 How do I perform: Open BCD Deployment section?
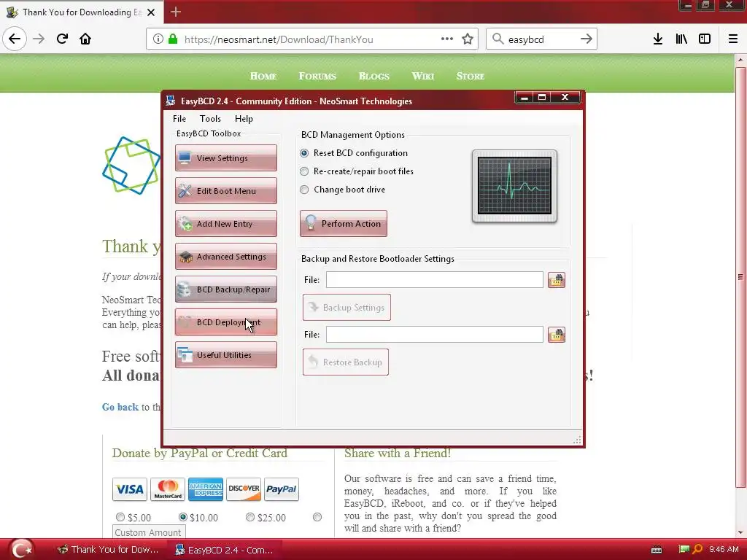pyautogui.click(x=226, y=322)
